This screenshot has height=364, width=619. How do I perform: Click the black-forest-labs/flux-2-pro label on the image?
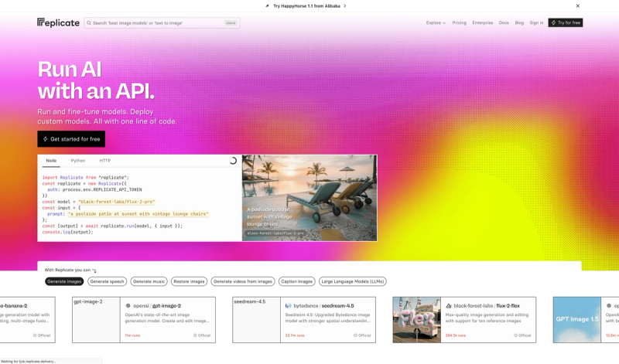tap(275, 233)
